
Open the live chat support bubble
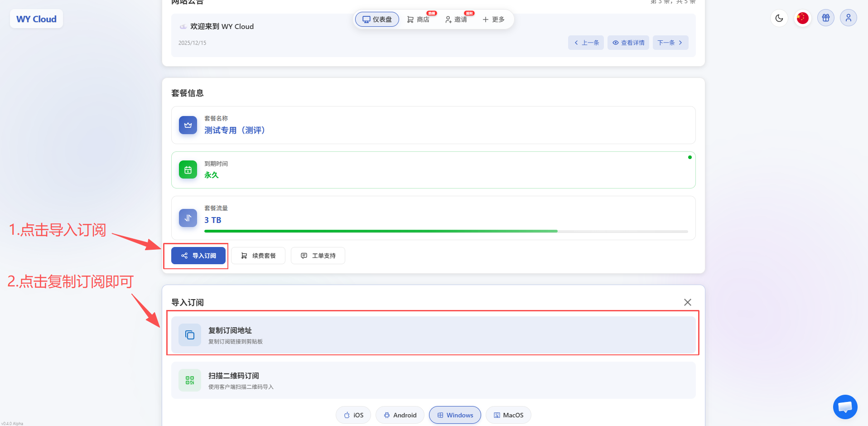point(845,407)
